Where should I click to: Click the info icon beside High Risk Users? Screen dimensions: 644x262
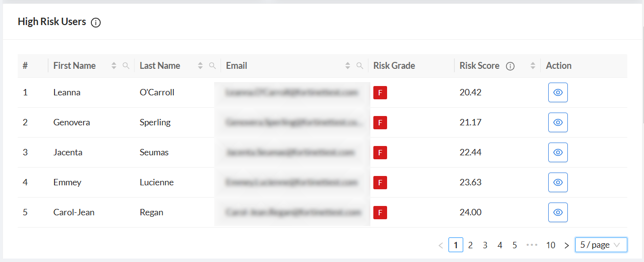click(x=96, y=23)
